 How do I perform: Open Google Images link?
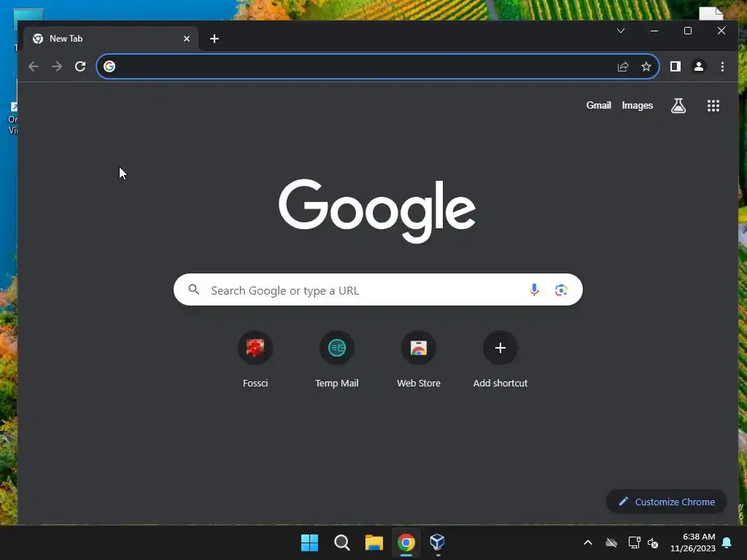(637, 105)
